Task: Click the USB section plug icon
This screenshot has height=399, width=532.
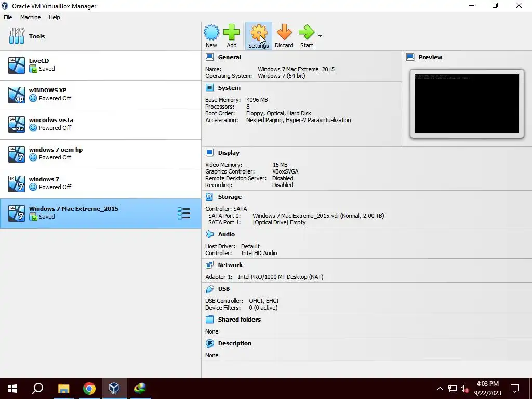Action: (210, 289)
